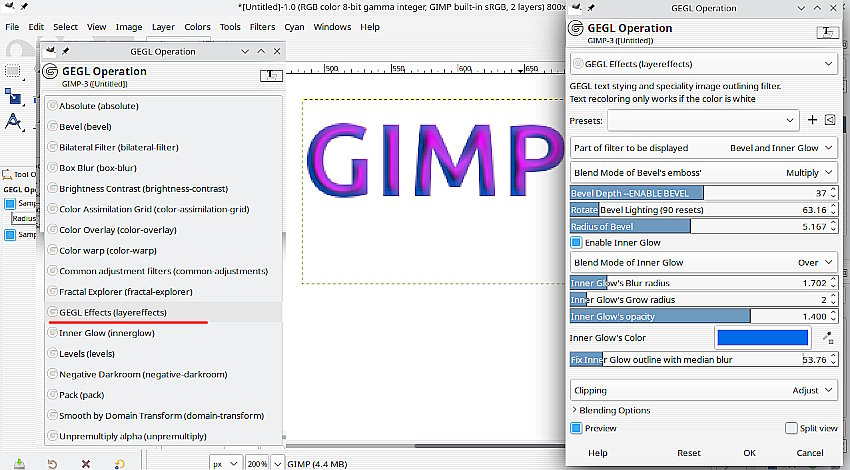Click the pin icon in left GEGL Operation titlebar

coord(66,51)
